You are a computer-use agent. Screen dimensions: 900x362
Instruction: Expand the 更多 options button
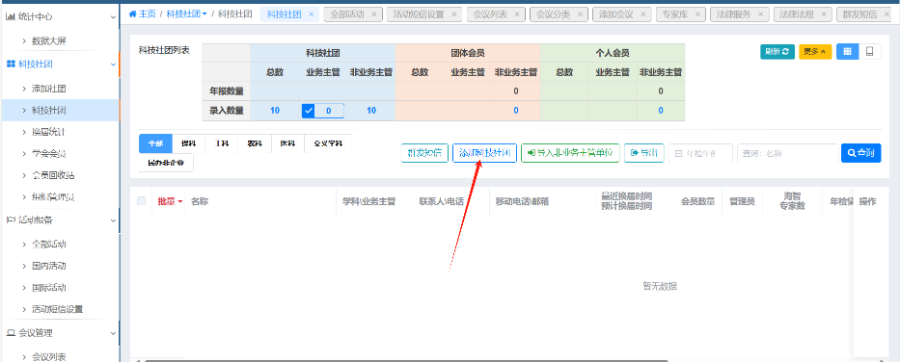815,52
